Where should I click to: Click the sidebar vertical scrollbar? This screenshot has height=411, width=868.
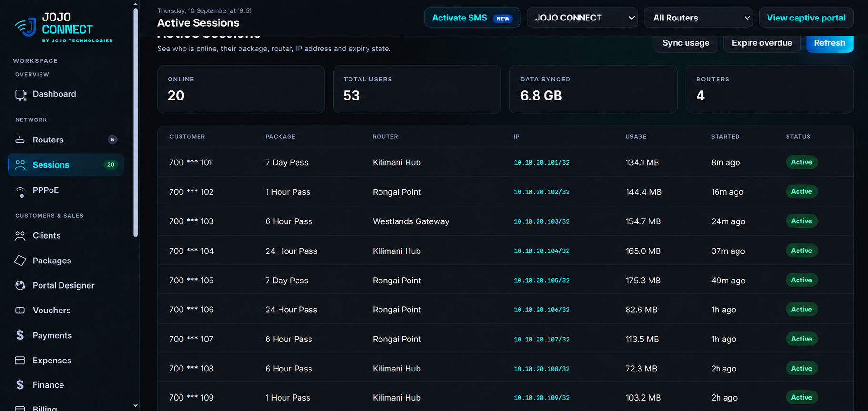[x=136, y=122]
